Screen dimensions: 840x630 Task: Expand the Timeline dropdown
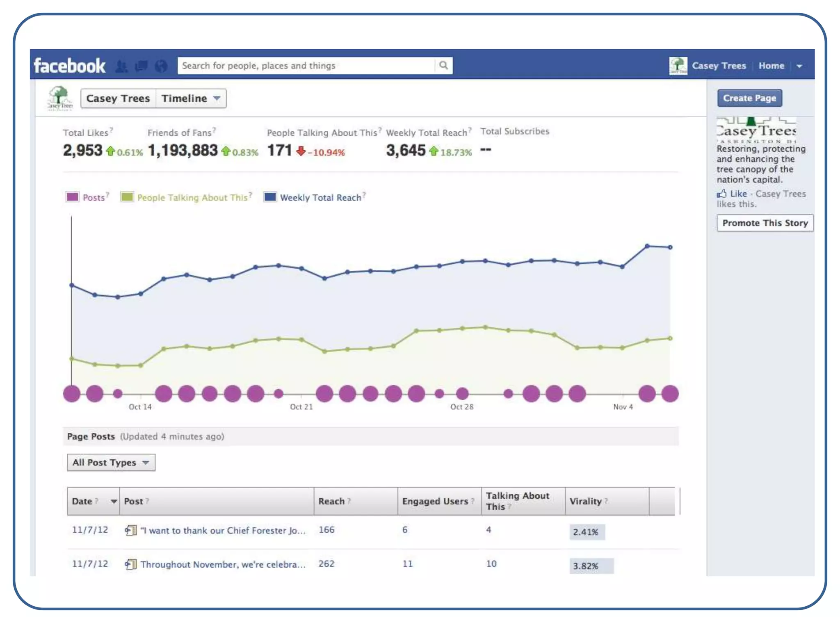click(x=191, y=98)
